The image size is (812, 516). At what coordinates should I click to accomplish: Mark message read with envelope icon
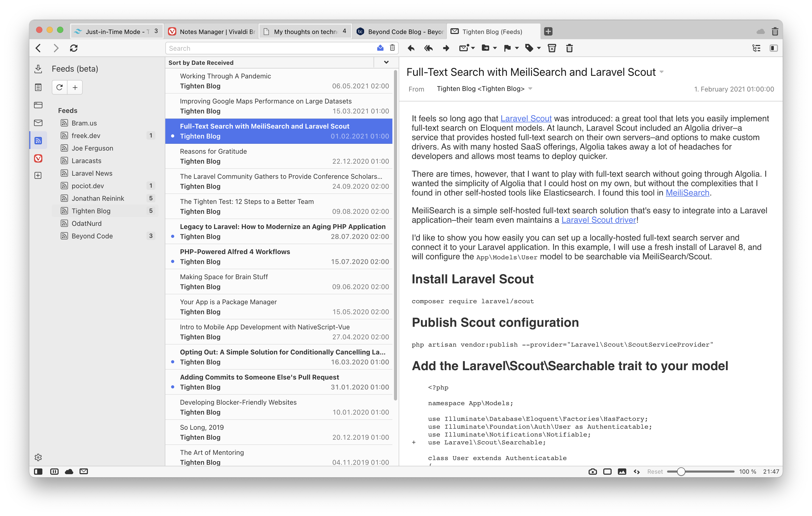click(464, 48)
